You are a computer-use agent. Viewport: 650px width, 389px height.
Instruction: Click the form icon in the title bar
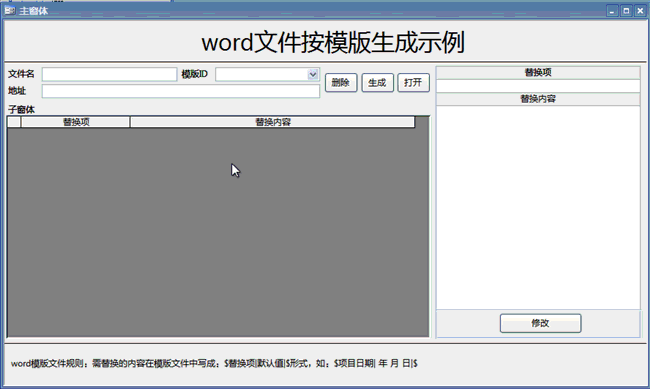[x=10, y=11]
